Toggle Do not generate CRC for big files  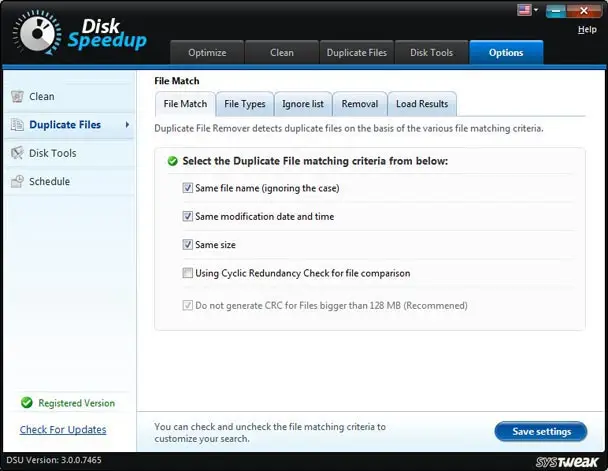click(x=188, y=305)
